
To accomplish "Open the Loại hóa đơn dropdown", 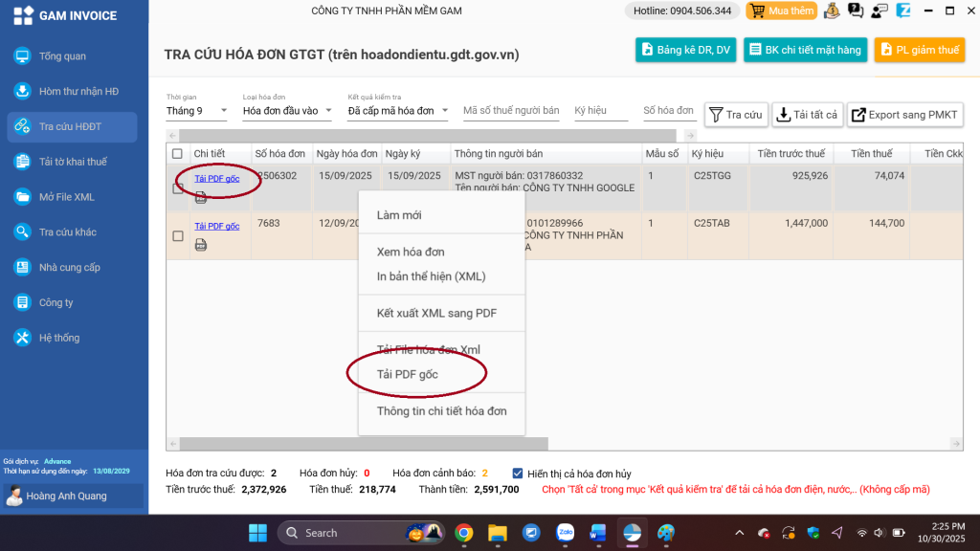I will [x=287, y=111].
